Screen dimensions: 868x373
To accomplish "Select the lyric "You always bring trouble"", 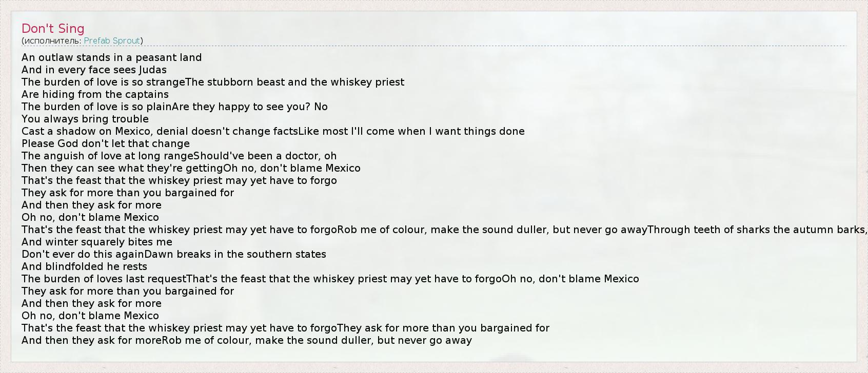I will pyautogui.click(x=85, y=119).
